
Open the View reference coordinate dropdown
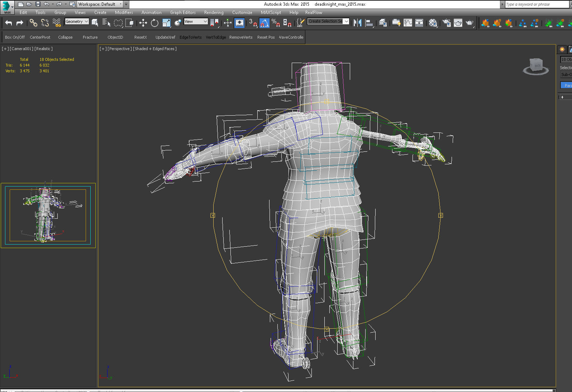(196, 21)
